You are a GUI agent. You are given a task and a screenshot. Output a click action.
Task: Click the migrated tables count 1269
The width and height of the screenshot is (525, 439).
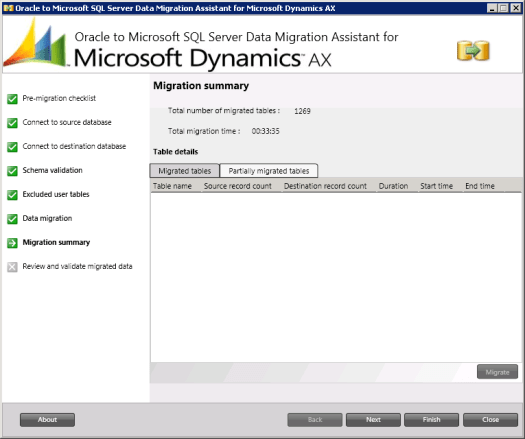tap(302, 111)
